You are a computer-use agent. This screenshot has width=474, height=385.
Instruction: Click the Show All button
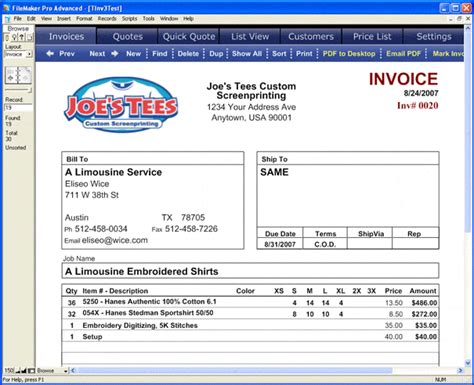(247, 53)
